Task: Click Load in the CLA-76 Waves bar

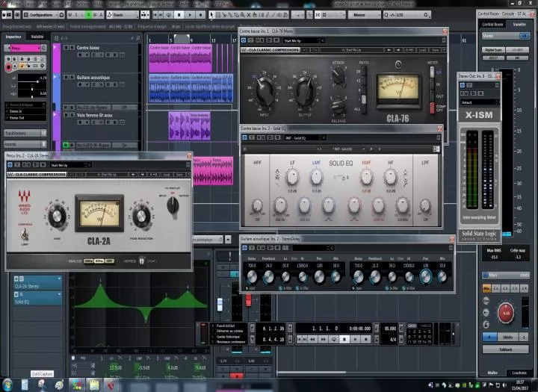Action: click(x=422, y=50)
